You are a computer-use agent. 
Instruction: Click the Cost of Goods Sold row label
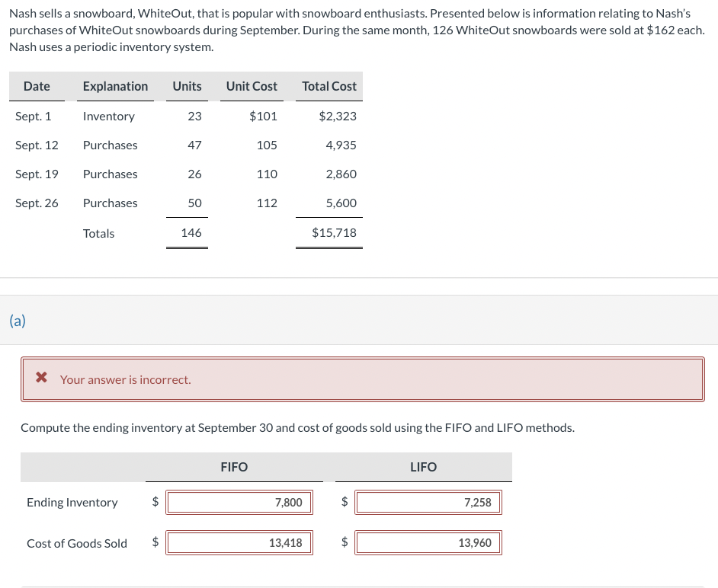click(76, 542)
